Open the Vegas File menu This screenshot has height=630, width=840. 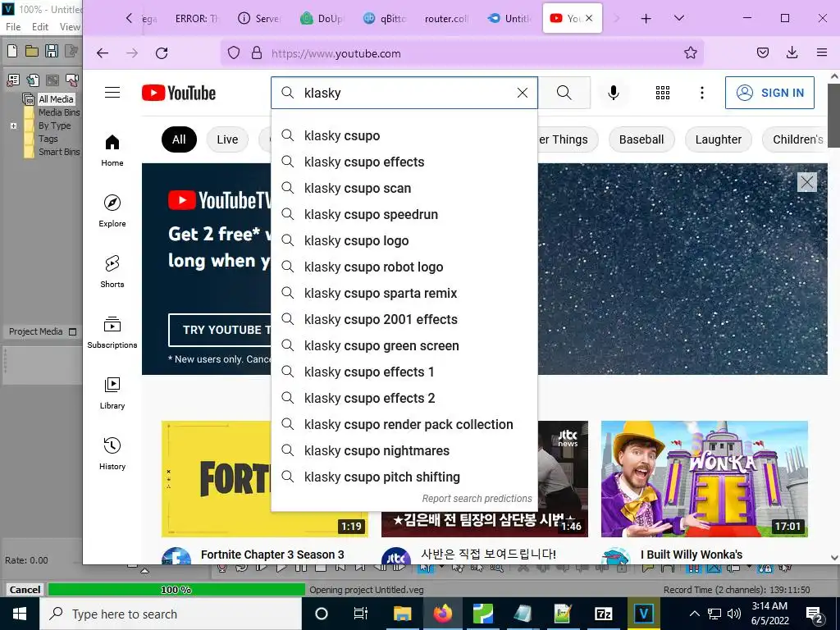click(x=13, y=27)
